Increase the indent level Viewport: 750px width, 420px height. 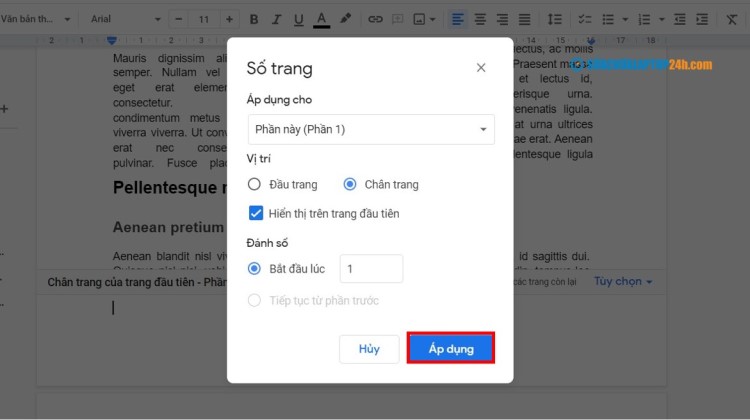coord(702,19)
